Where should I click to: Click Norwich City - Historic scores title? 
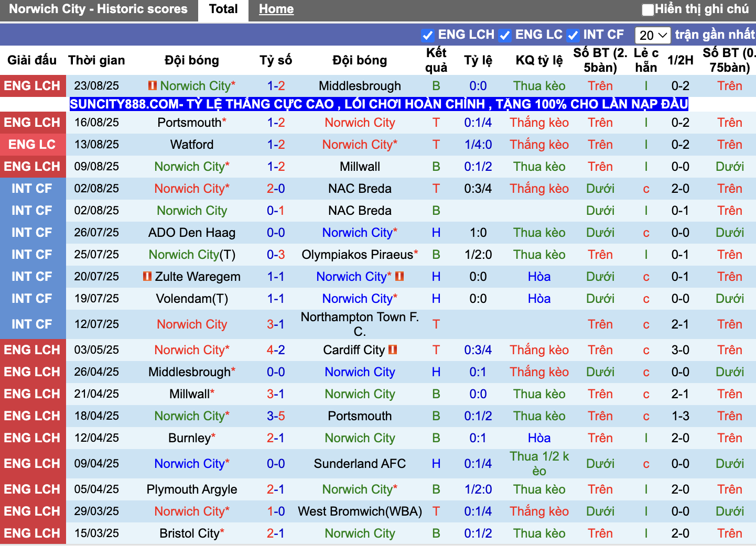tap(98, 9)
